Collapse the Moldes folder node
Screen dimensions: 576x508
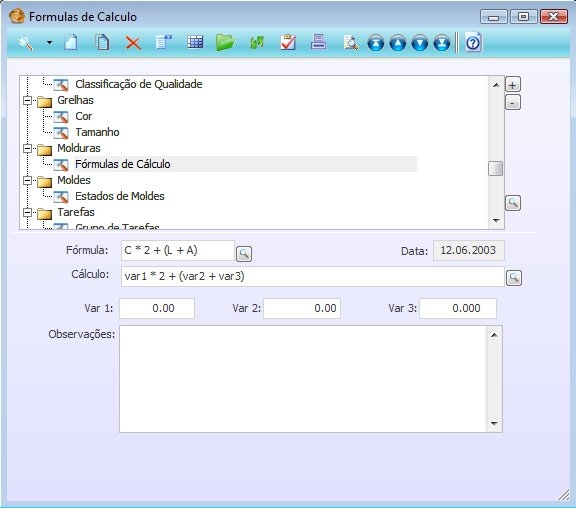coord(28,180)
